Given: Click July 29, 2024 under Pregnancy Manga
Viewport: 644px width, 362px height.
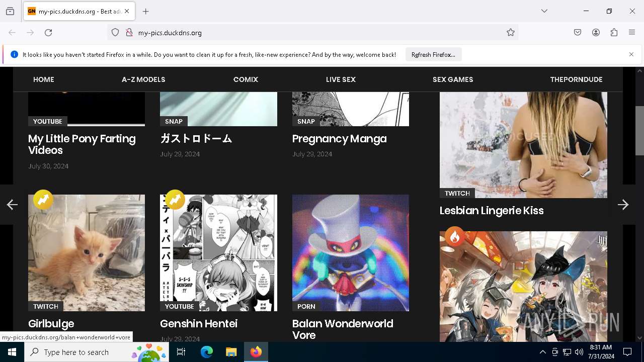Looking at the screenshot, I should [312, 154].
